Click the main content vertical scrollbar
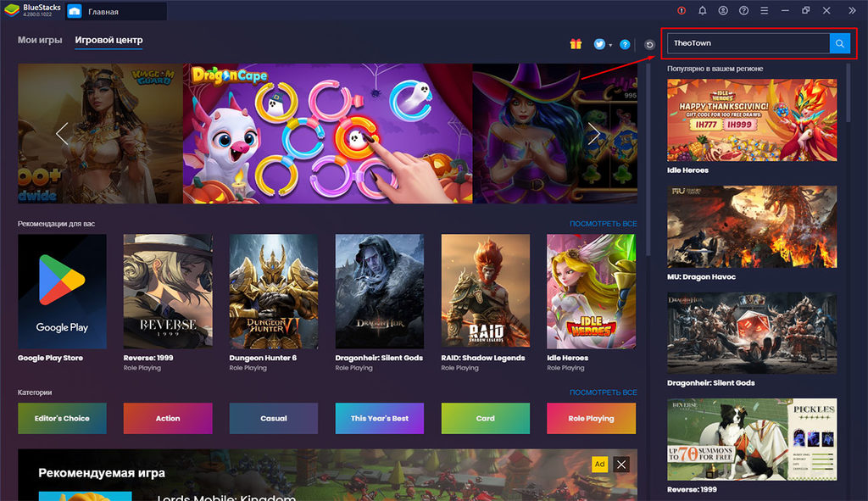Image resolution: width=868 pixels, height=501 pixels. (647, 159)
